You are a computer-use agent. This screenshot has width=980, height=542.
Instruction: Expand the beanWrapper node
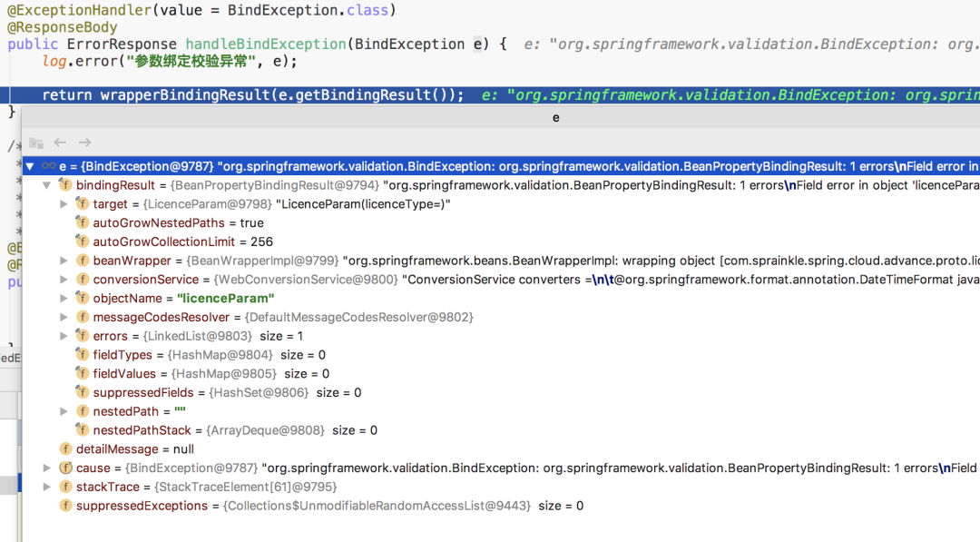64,260
